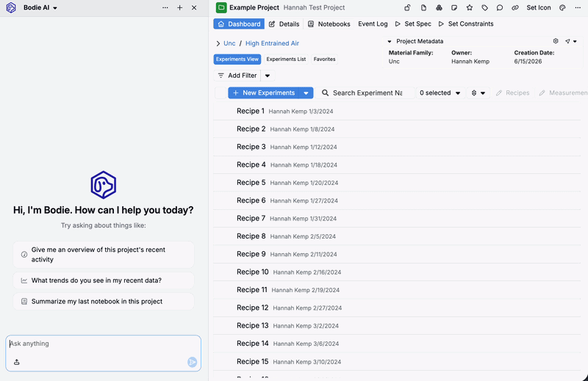This screenshot has width=588, height=381.
Task: Open New Experiments split-button dropdown arrow
Action: (306, 93)
